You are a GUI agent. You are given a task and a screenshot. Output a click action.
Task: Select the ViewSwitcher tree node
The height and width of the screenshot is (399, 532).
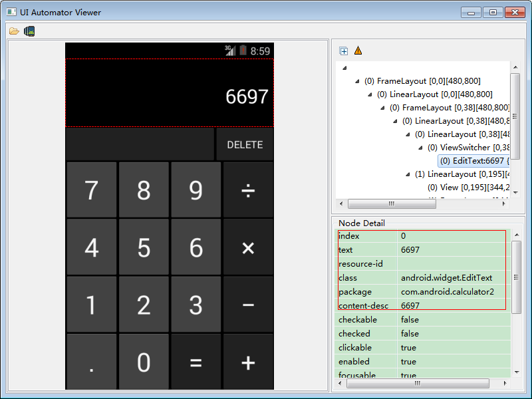tap(468, 148)
